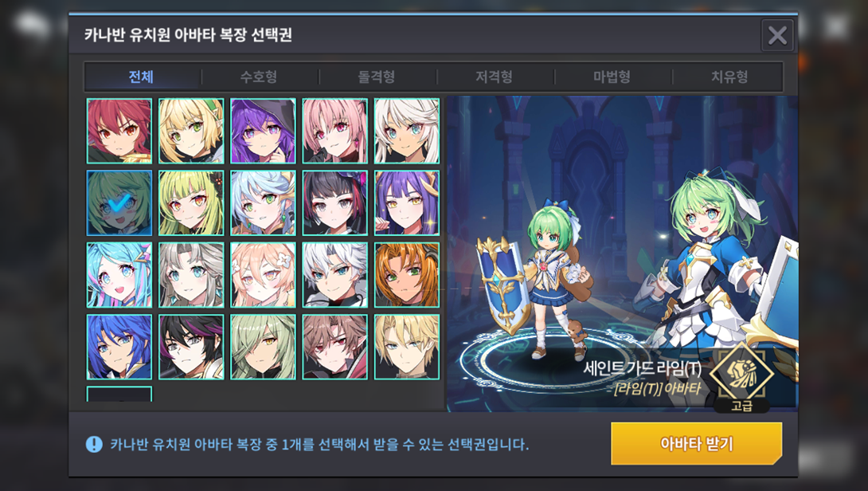Switch to the 수호형 tab
The image size is (868, 491).
point(259,77)
